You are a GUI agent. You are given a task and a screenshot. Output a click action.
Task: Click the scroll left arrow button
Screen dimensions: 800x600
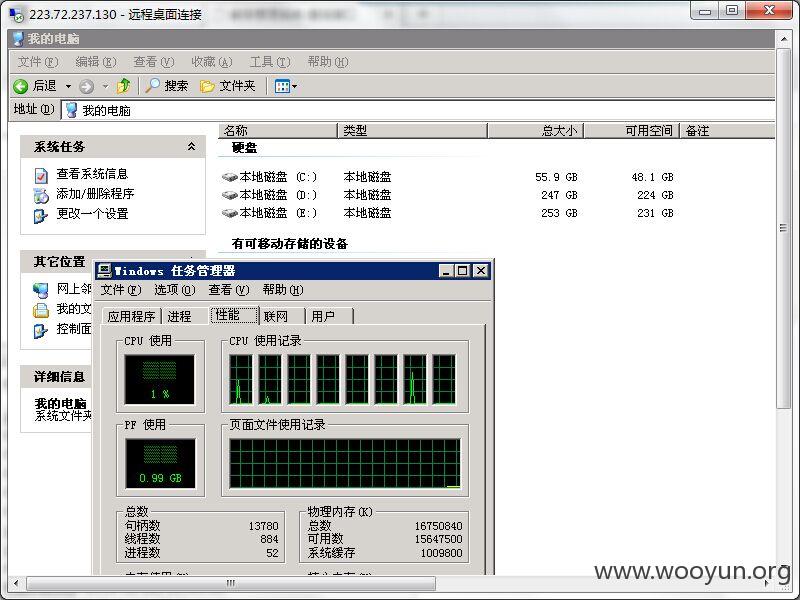(x=16, y=583)
